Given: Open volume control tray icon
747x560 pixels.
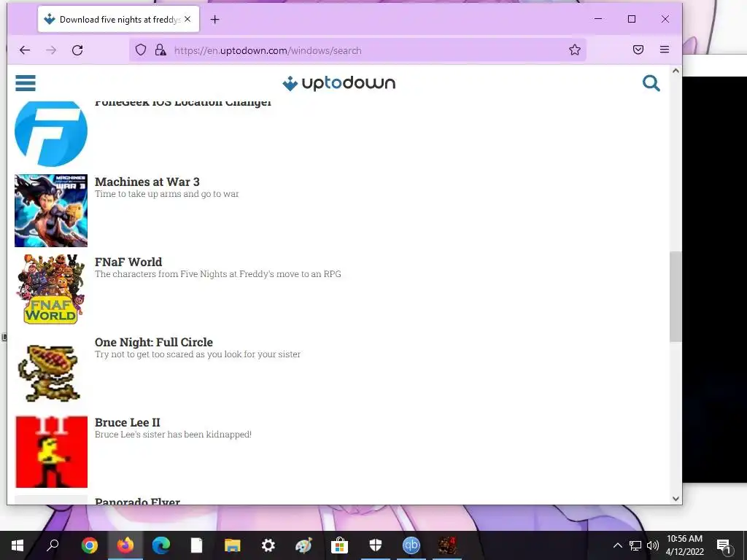Looking at the screenshot, I should click(x=653, y=545).
